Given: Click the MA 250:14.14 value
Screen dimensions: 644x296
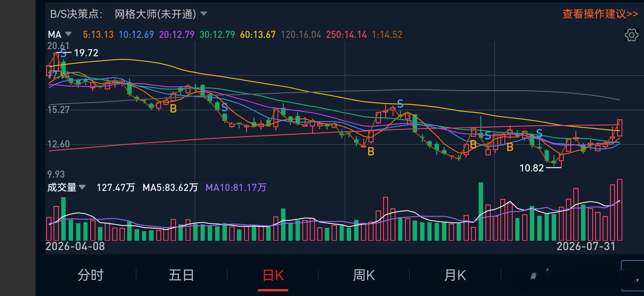Looking at the screenshot, I should 346,35.
